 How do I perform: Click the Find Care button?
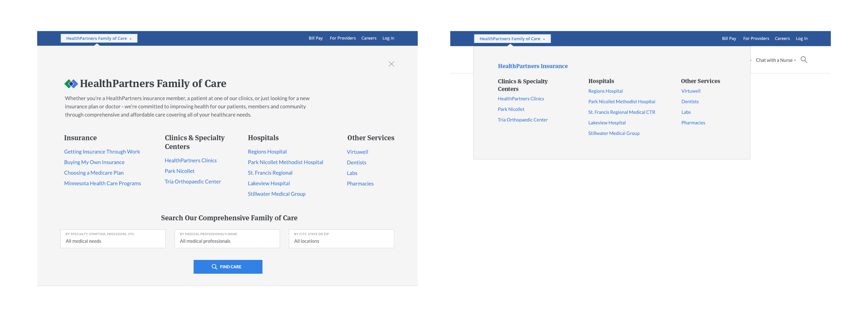tap(228, 267)
